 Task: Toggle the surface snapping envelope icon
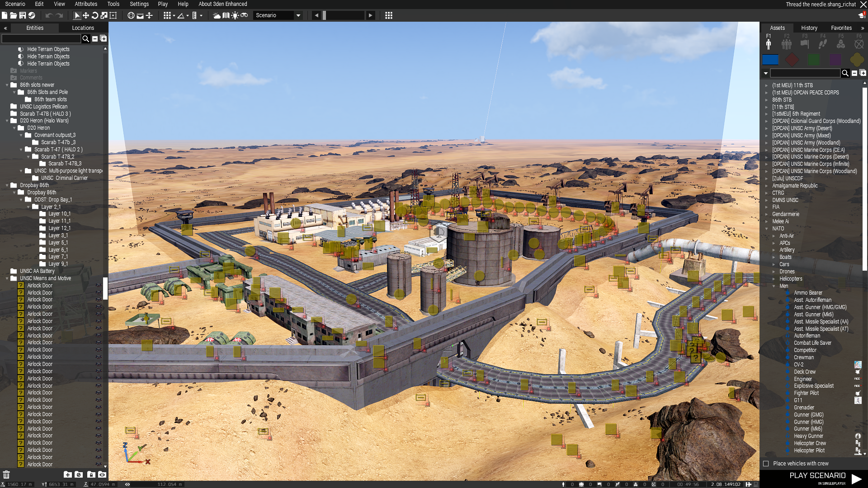click(140, 15)
